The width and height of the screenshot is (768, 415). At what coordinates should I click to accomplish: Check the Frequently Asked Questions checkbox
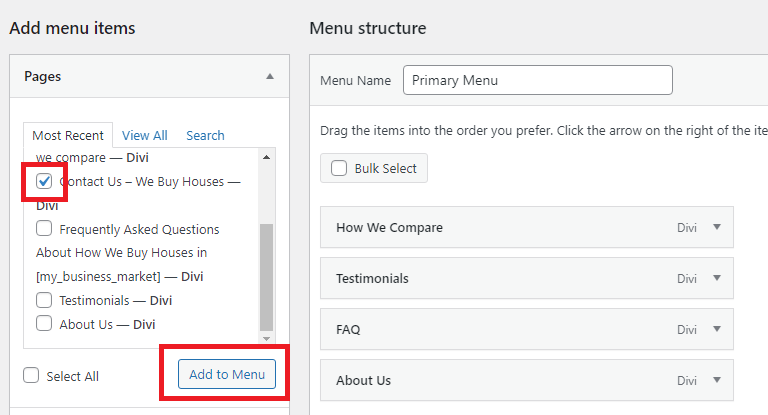[x=44, y=228]
